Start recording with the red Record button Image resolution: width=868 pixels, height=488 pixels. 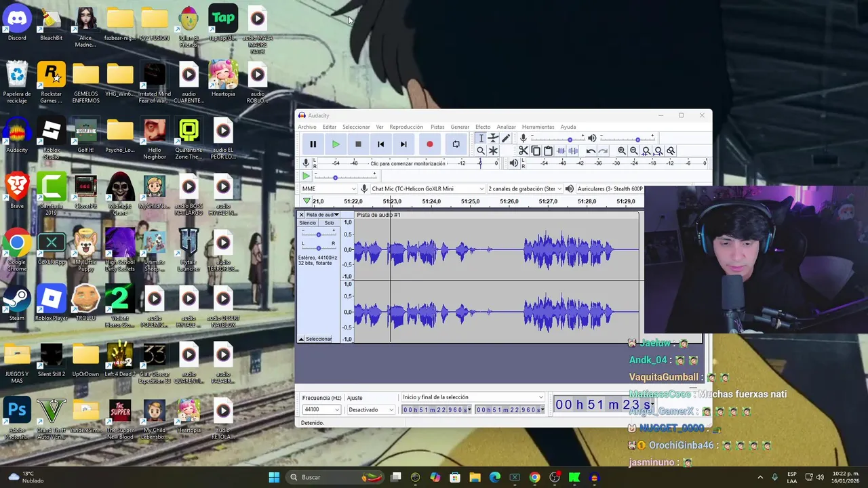coord(429,144)
